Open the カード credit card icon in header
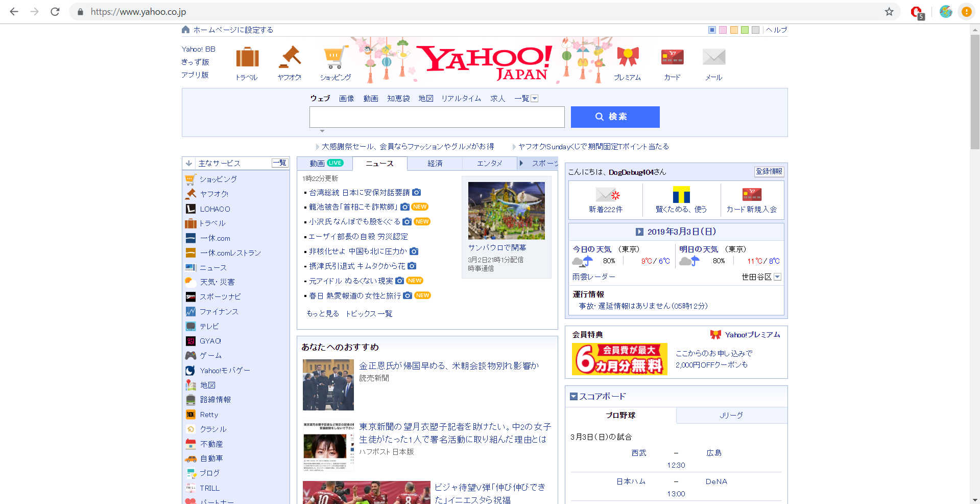 coord(672,57)
